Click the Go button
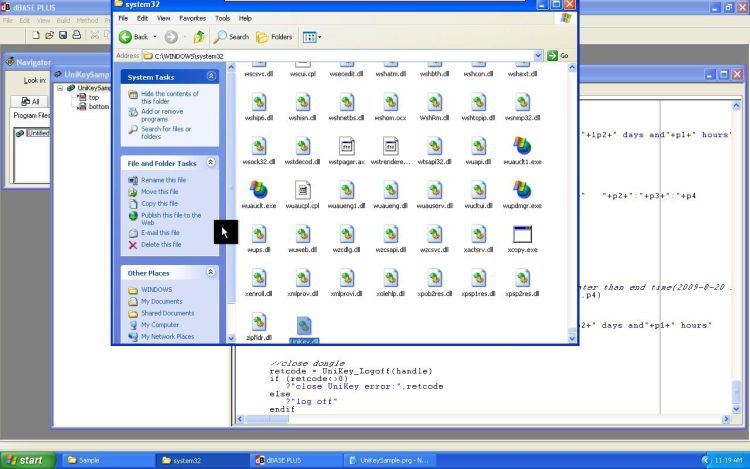Screen dimensions: 750x469 [558, 56]
